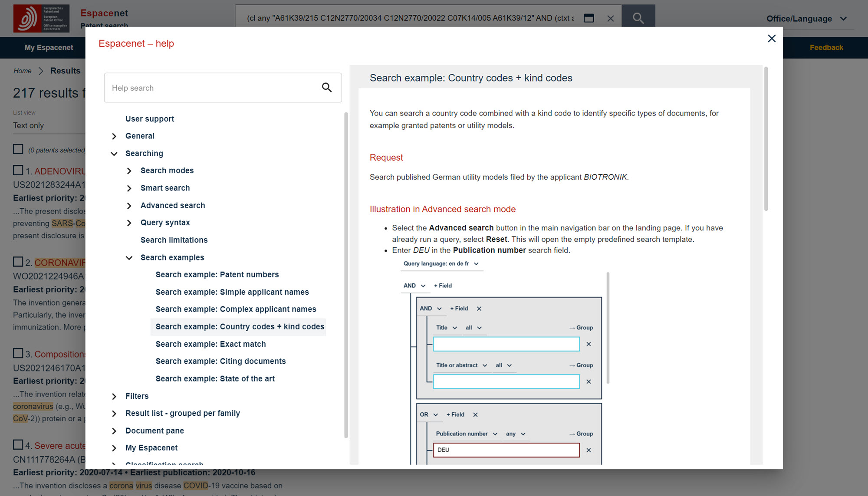868x496 pixels.
Task: Close the Espacenet help dialog
Action: pos(772,39)
